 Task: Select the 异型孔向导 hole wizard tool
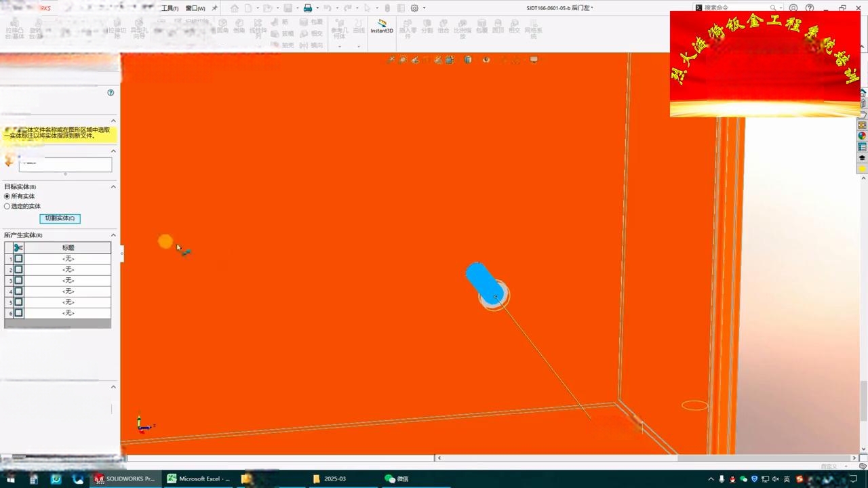[139, 30]
